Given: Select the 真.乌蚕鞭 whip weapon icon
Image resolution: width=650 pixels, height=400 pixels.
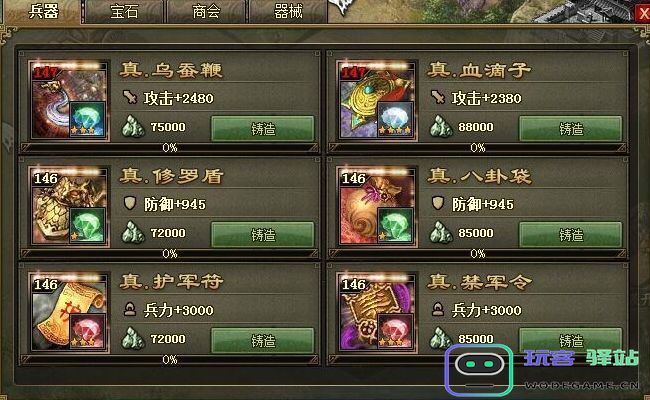Looking at the screenshot, I should point(69,101).
